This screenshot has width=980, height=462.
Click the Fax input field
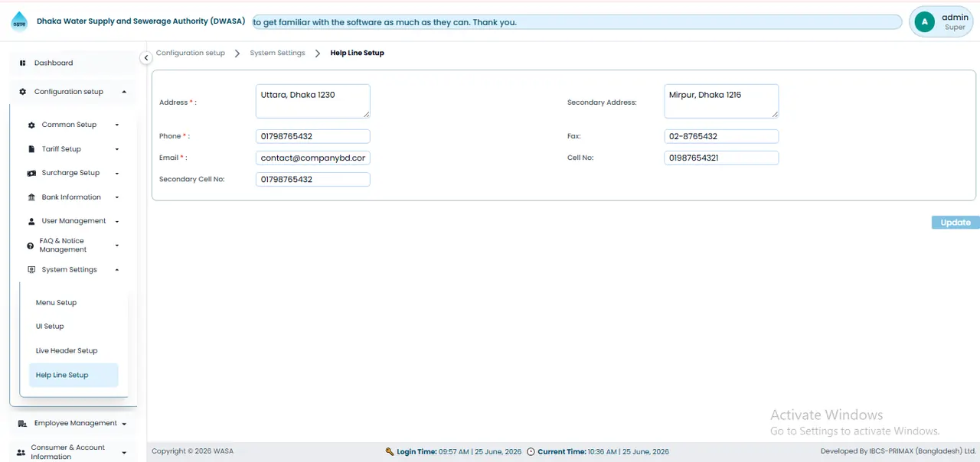[x=721, y=136]
